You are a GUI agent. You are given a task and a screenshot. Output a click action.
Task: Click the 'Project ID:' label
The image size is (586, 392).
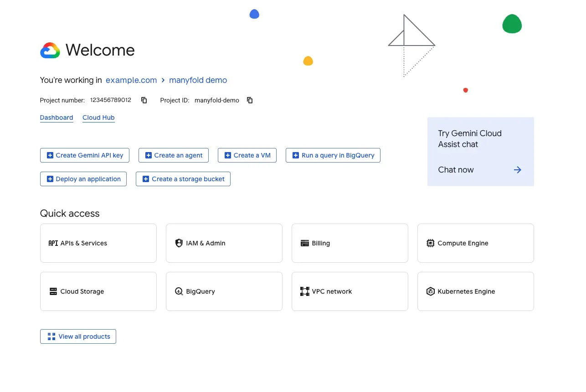(x=175, y=100)
